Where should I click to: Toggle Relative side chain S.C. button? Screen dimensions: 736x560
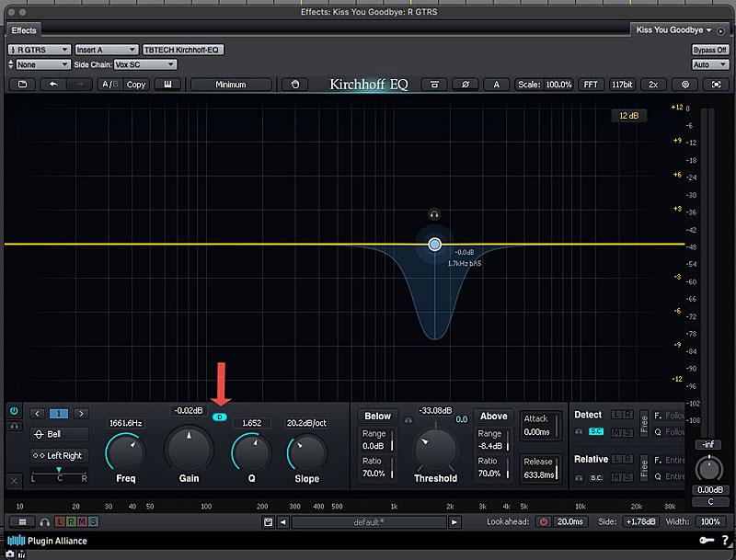[595, 477]
